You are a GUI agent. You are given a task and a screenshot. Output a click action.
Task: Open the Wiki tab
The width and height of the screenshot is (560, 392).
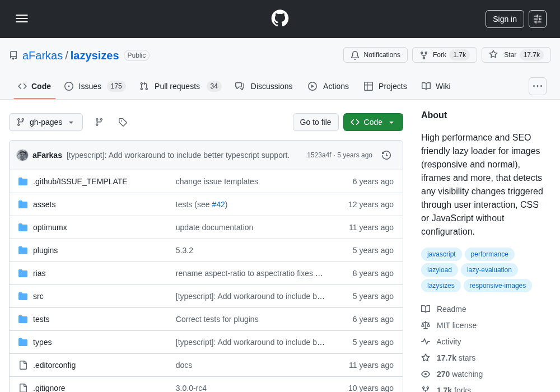(436, 86)
